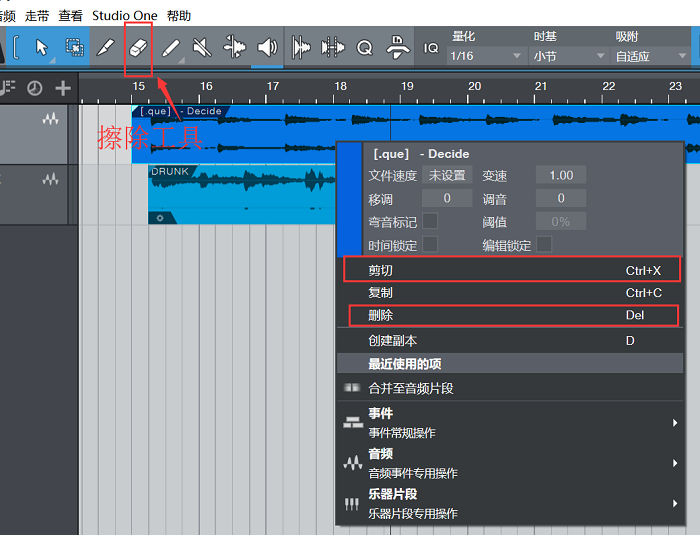Click the 音频 waveform menu icon
Viewport: 700px width, 535px height.
coord(353,463)
